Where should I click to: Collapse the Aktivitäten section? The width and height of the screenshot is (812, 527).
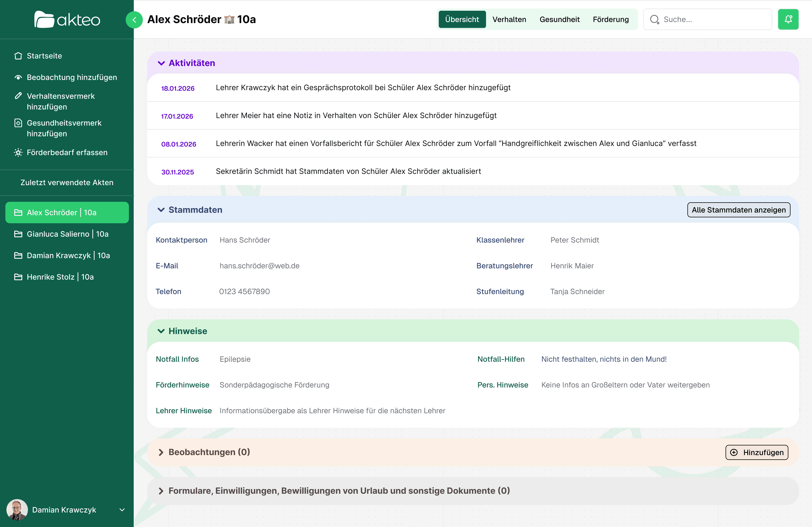coord(161,63)
